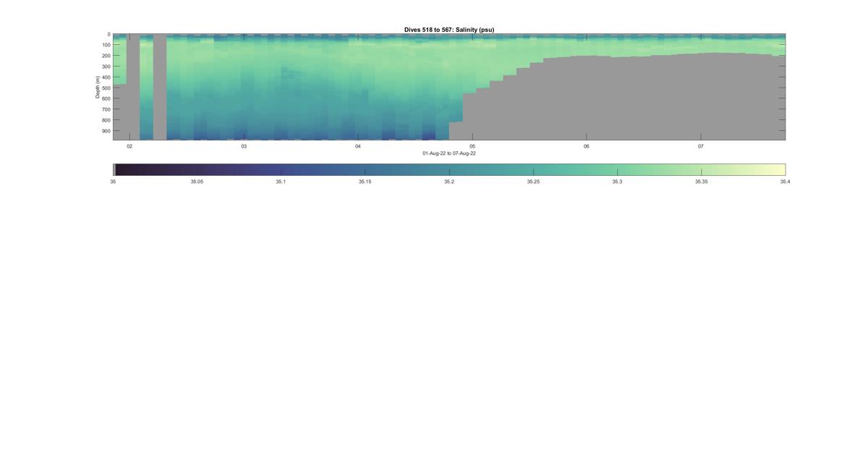Click the "02" date tick label
Image resolution: width=868 pixels, height=450 pixels.
(x=129, y=146)
